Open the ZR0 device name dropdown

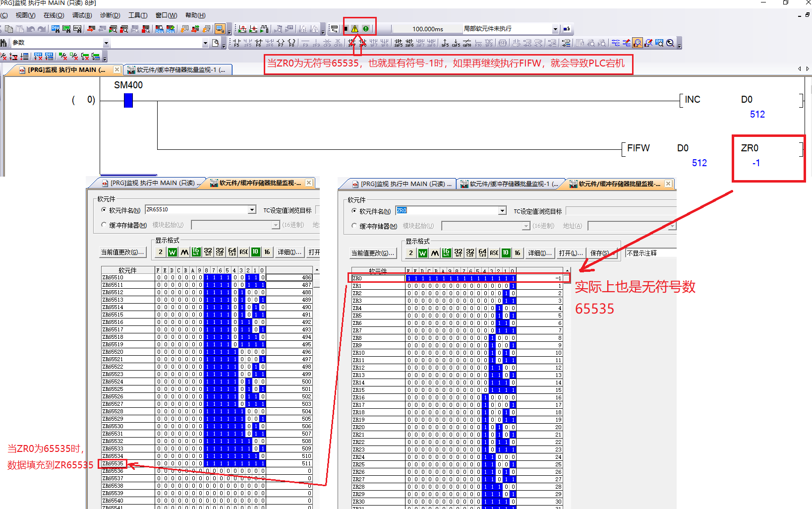502,211
